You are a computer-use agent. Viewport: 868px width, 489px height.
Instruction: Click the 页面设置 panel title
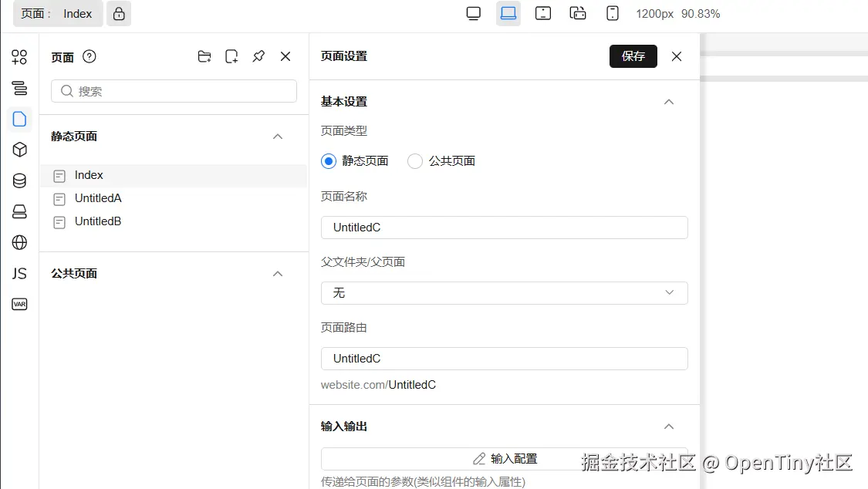344,56
